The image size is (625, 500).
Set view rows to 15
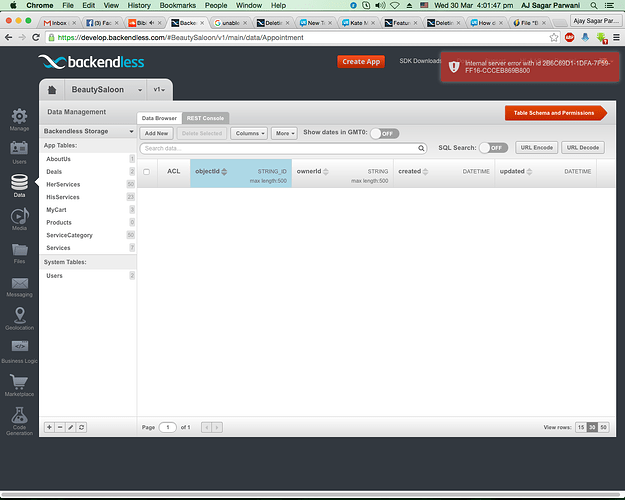pyautogui.click(x=581, y=427)
